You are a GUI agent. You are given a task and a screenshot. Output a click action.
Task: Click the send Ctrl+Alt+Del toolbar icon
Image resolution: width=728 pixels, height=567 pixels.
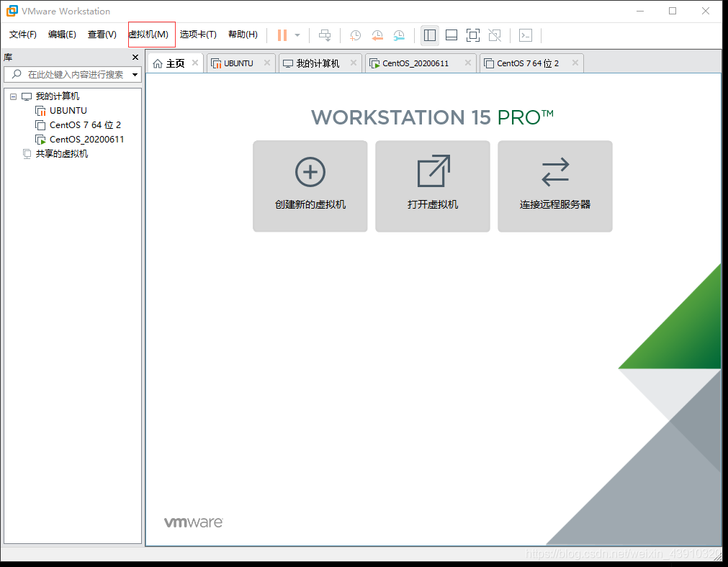pyautogui.click(x=325, y=35)
